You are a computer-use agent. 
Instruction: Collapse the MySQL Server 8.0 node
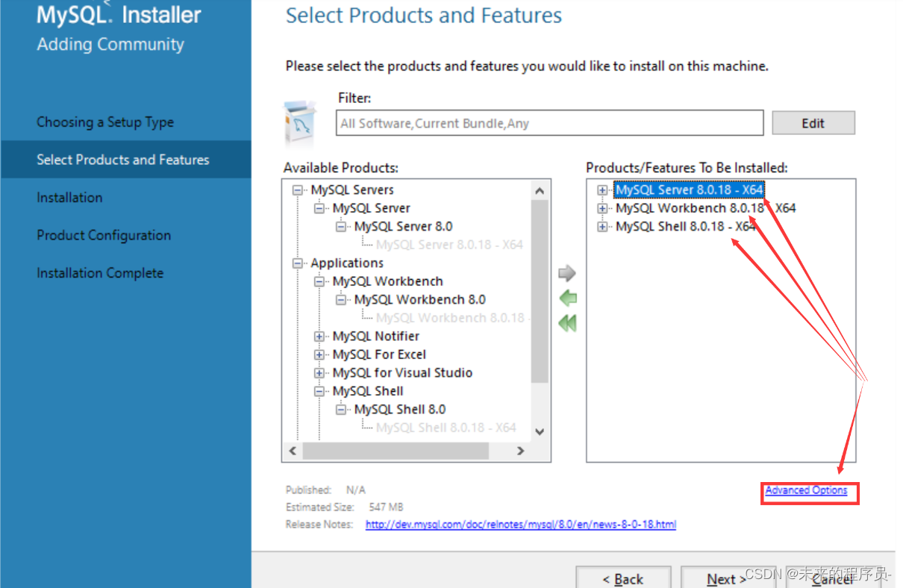pyautogui.click(x=342, y=227)
